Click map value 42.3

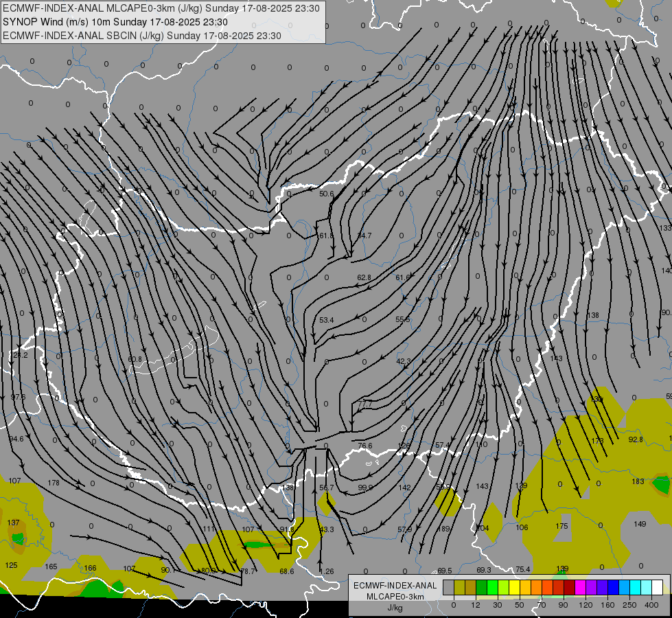point(403,362)
